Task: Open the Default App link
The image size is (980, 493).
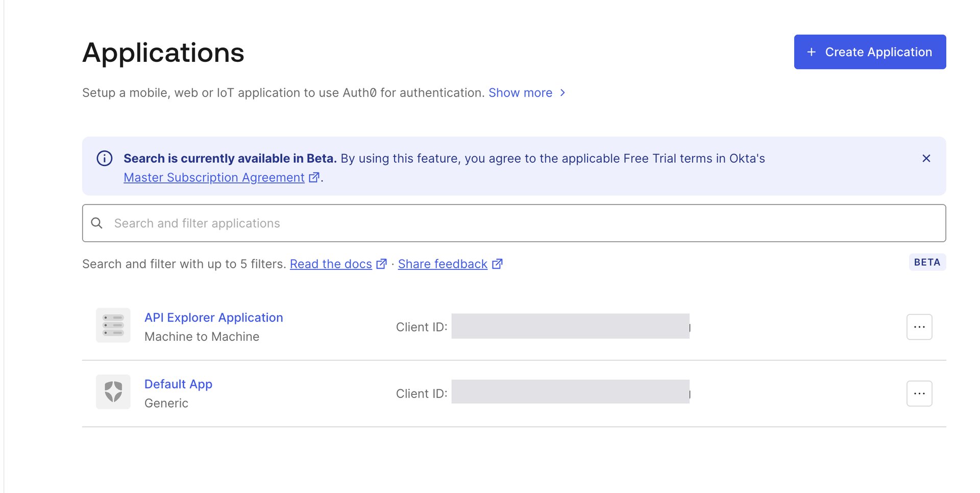Action: (x=178, y=384)
